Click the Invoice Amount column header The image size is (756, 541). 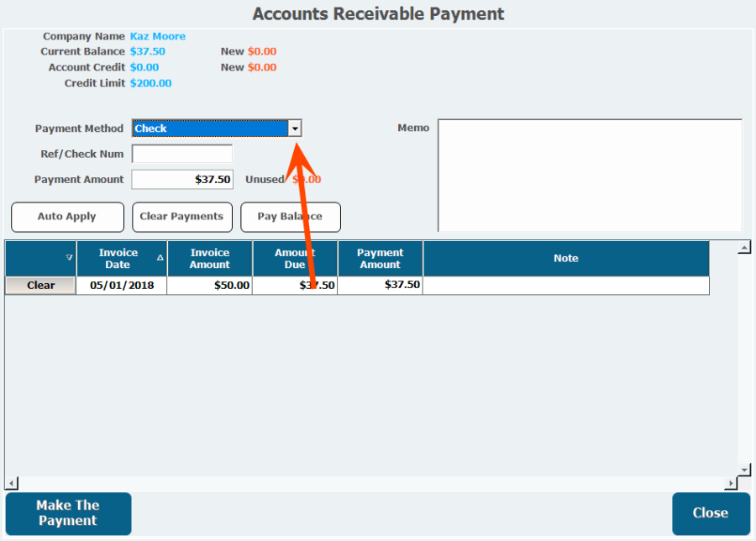[209, 259]
